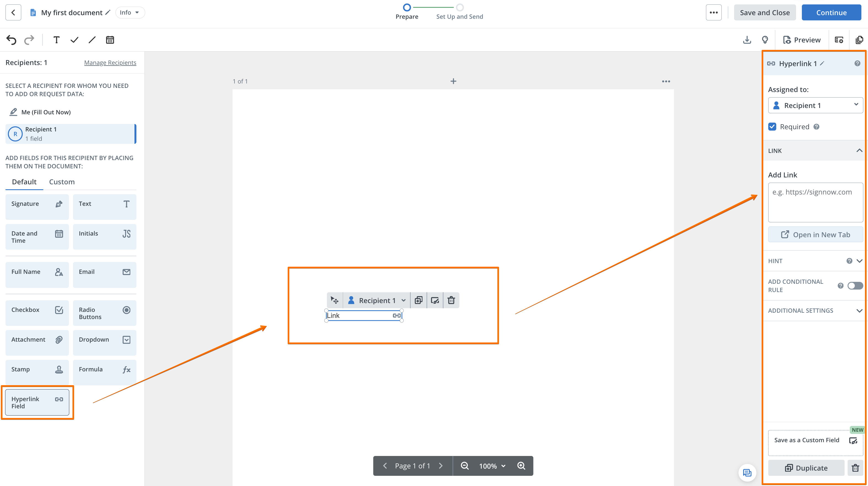Click the undo arrow icon

[x=12, y=40]
